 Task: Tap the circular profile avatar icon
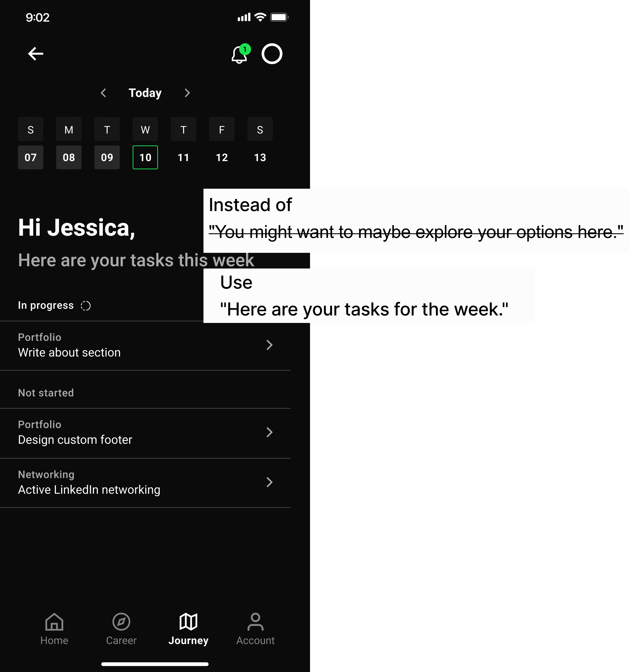(x=272, y=54)
